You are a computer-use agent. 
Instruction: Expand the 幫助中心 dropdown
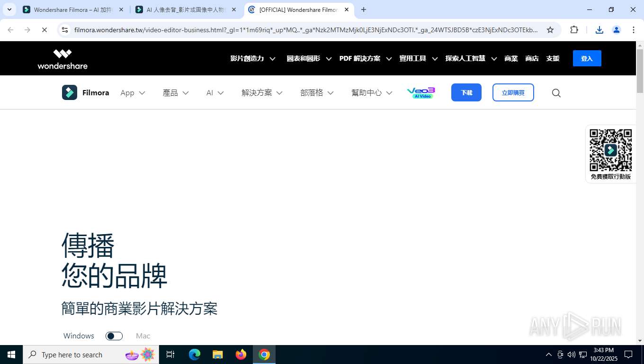tap(372, 93)
